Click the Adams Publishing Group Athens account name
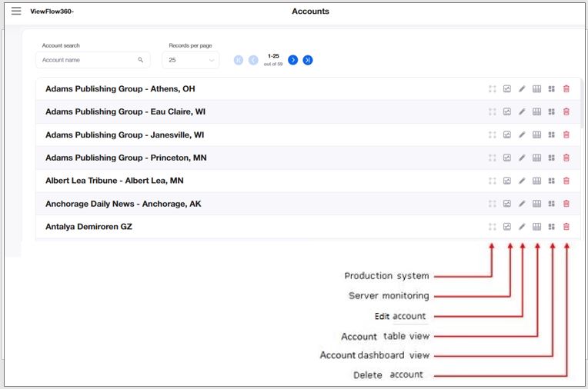 [x=119, y=89]
